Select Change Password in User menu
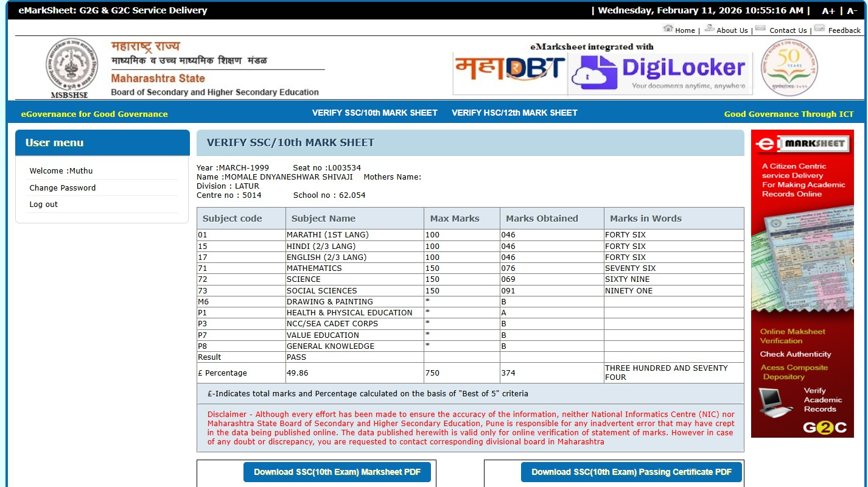868x487 pixels. (63, 188)
